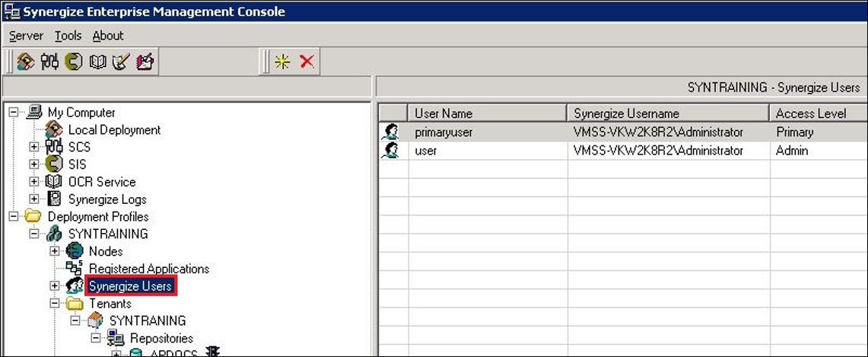Select the primaryuser name cell
This screenshot has width=868, height=357.
[488, 132]
